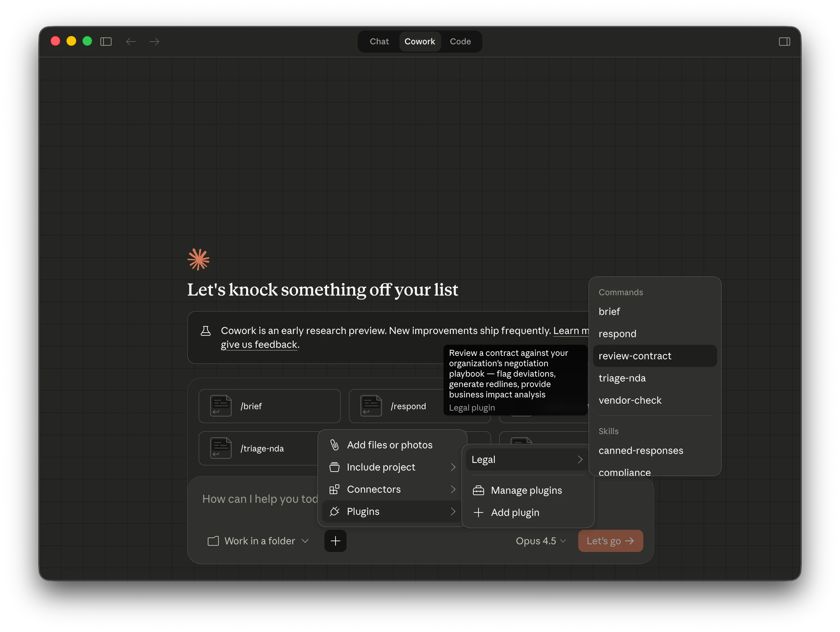Open the Opus 4.5 model dropdown

tap(540, 541)
